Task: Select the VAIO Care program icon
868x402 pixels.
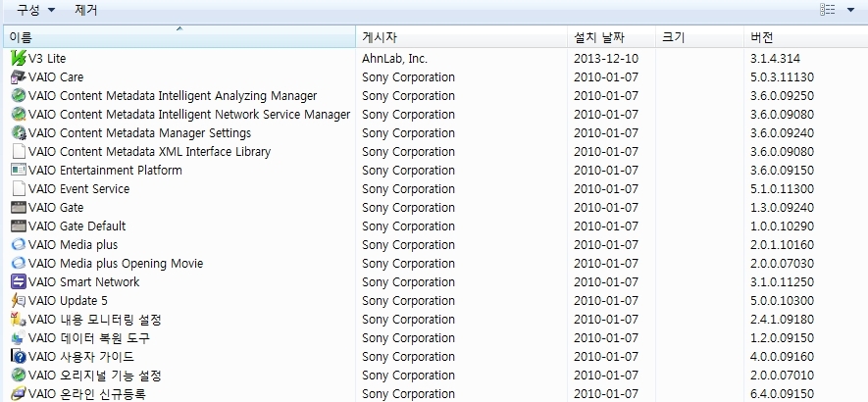Action: click(19, 77)
